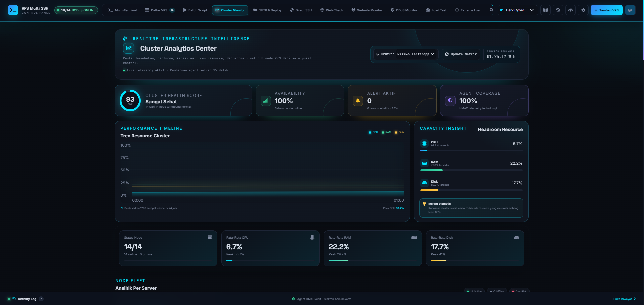Click the Realtime Infrastructure Intelligence sync icon
The width and height of the screenshot is (644, 305).
click(x=125, y=39)
